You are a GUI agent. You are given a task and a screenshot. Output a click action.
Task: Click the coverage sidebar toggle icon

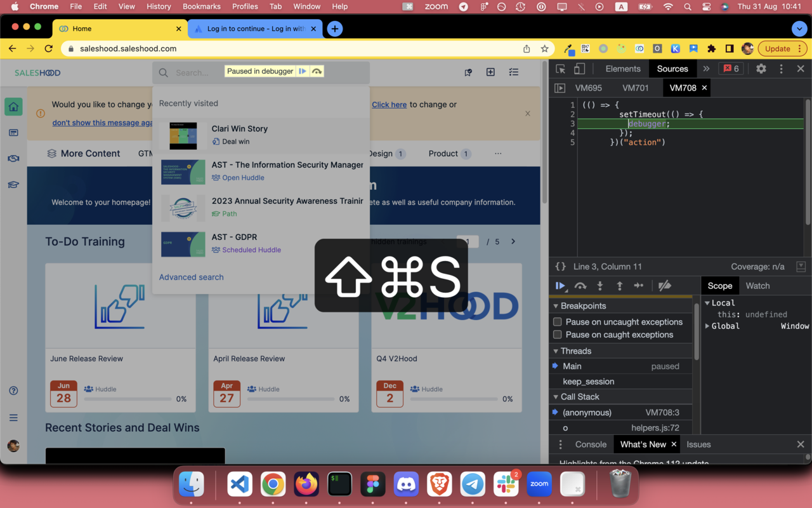coord(801,267)
